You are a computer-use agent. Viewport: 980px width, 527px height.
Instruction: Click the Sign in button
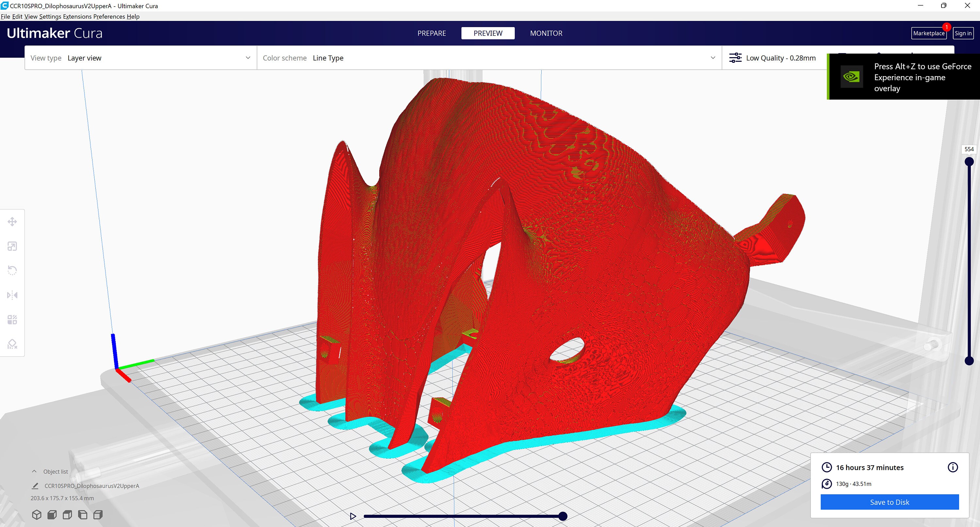(x=963, y=33)
